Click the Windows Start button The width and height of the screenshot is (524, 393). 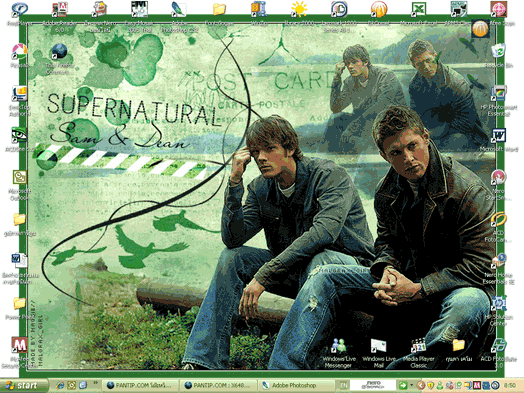(x=23, y=386)
